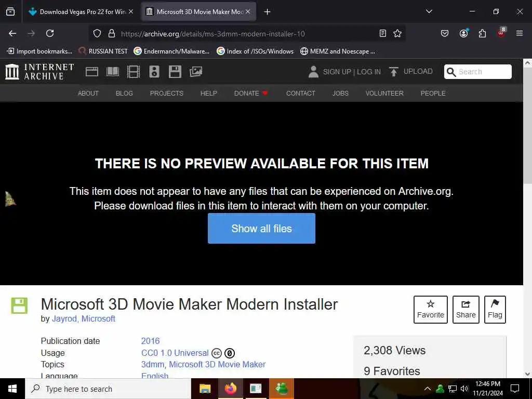Open Firefox View tab list icon

10,12
